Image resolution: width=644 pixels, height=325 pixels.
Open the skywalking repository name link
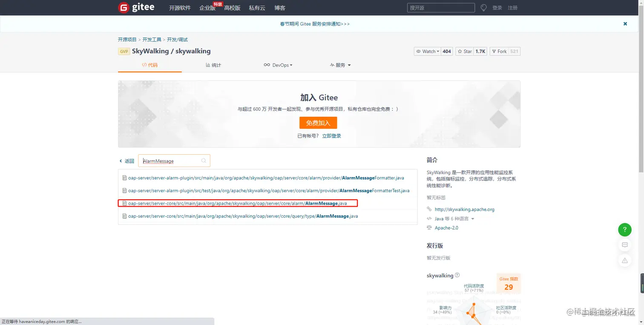(x=193, y=51)
